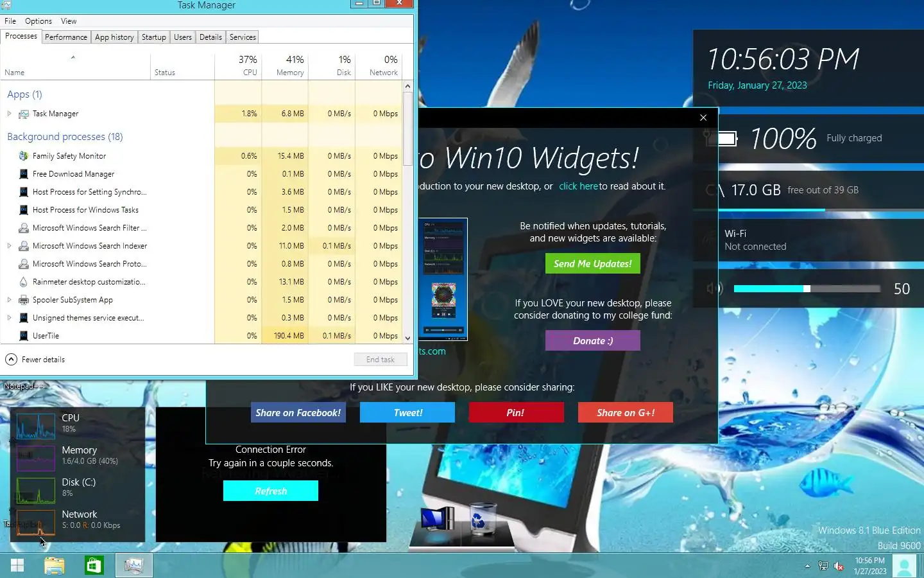The image size is (924, 578).
Task: Click the process list scroll-up arrow
Action: pyautogui.click(x=407, y=86)
